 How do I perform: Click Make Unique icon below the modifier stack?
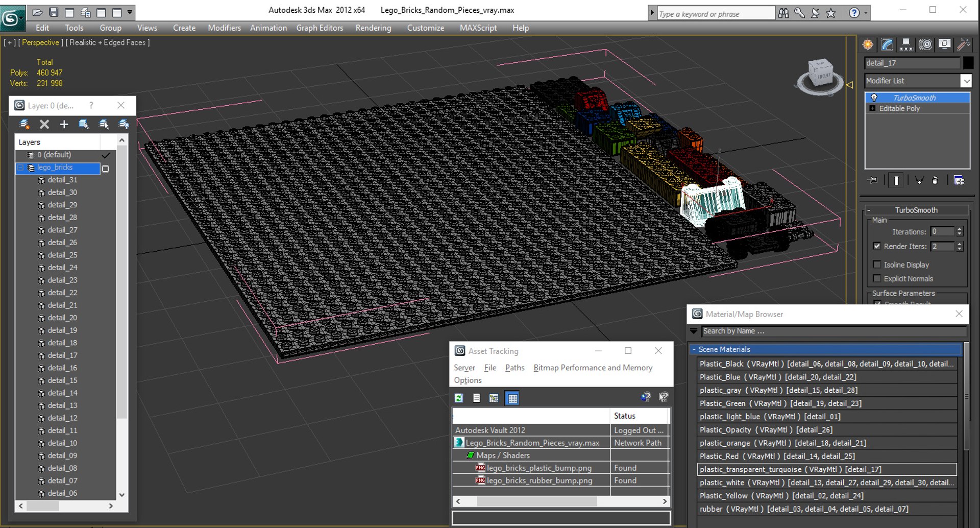coord(919,180)
